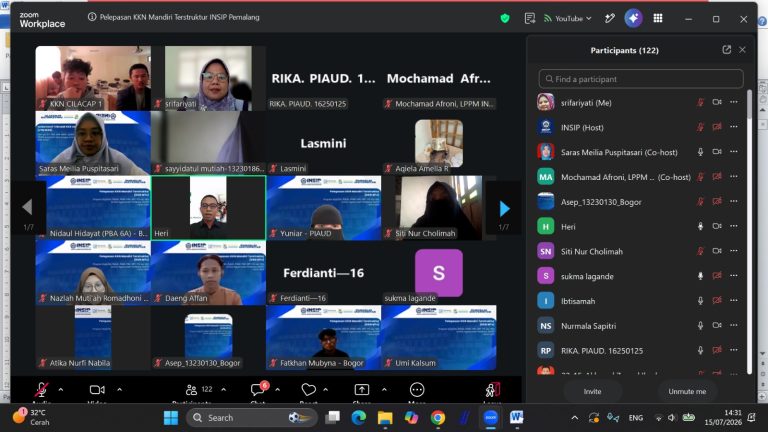Image resolution: width=768 pixels, height=432 pixels.
Task: Open the encryption shield icon
Action: 505,19
